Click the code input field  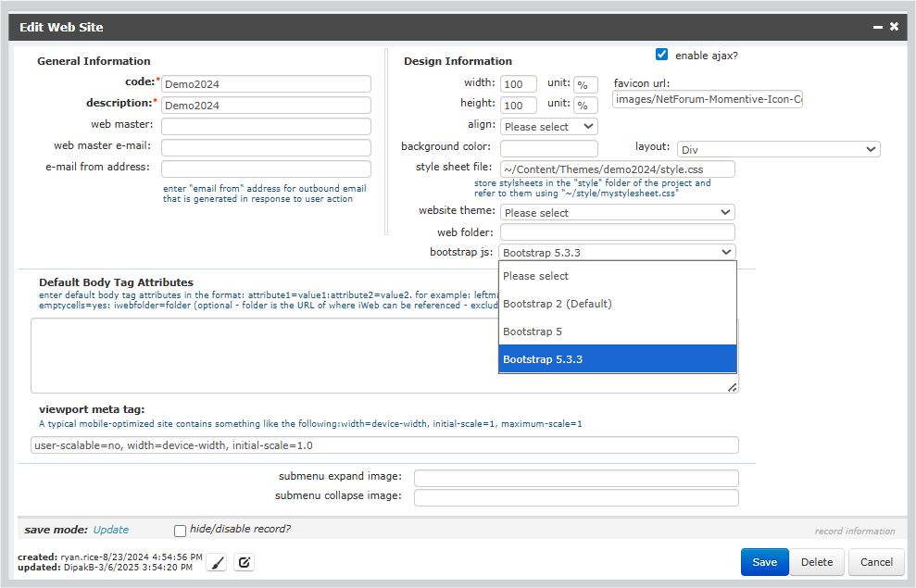266,84
